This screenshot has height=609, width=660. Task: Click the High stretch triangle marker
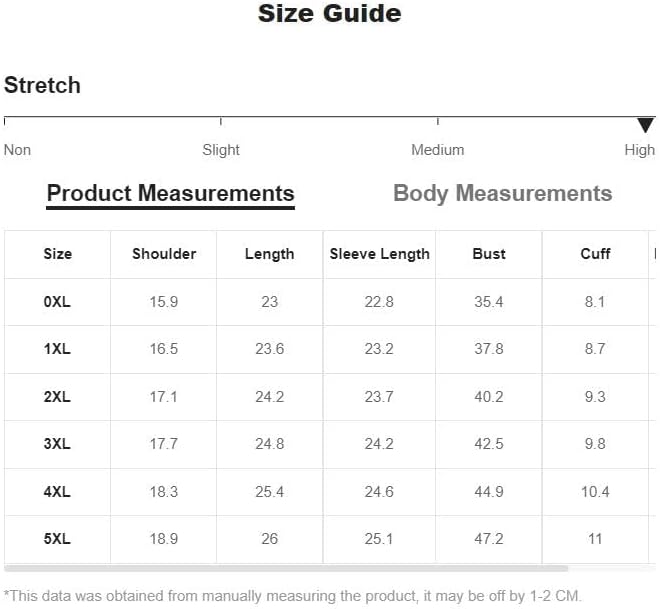tap(645, 125)
